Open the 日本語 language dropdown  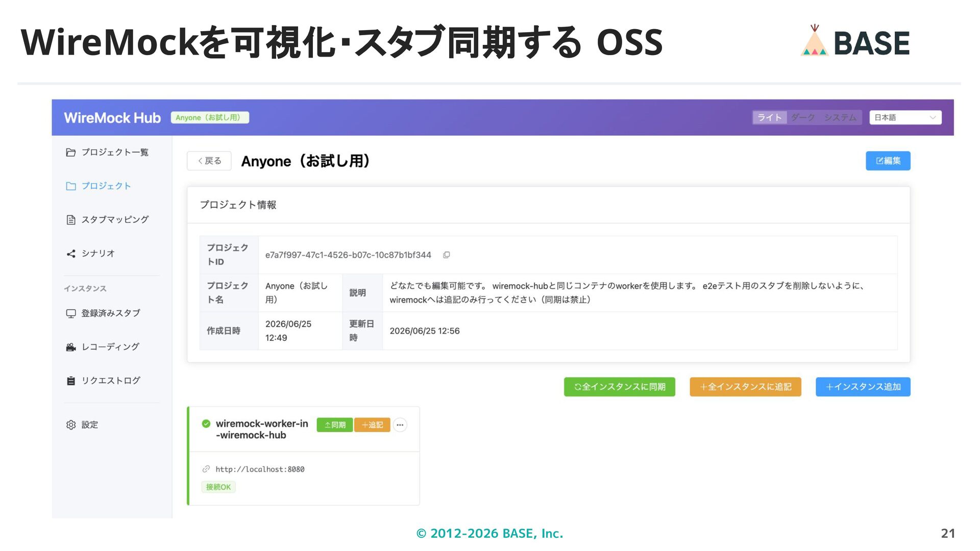[905, 117]
